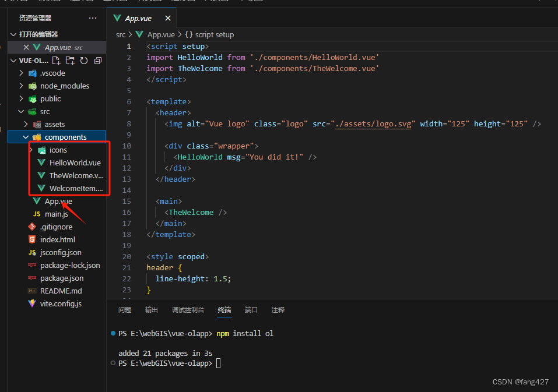Close the App.vue editor tab
This screenshot has height=392, width=558.
coord(168,18)
